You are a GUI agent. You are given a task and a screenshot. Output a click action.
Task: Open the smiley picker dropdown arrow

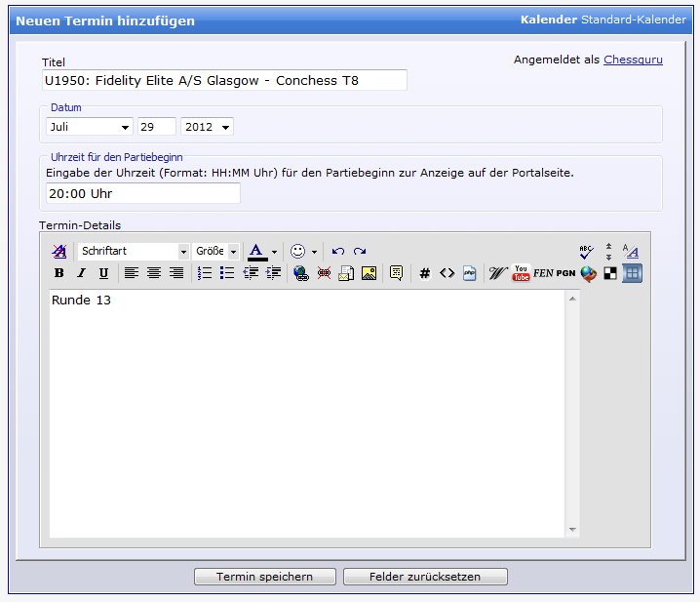pos(314,252)
